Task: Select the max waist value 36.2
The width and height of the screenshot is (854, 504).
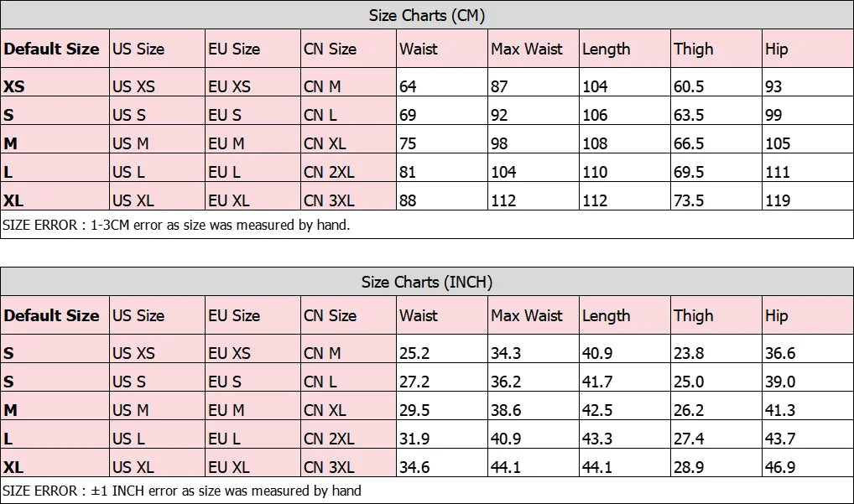Action: pos(506,382)
